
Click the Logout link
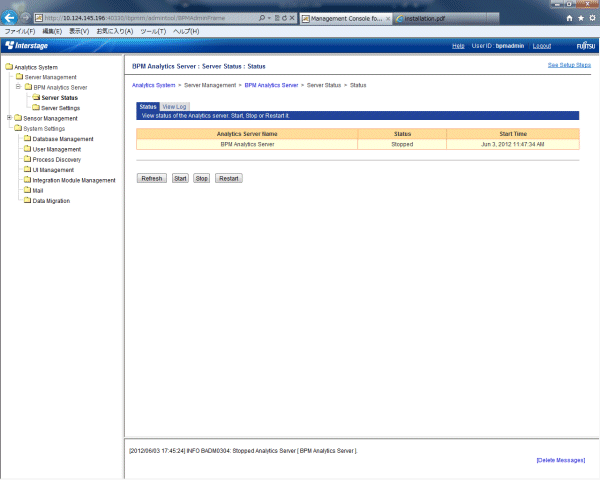tap(542, 46)
